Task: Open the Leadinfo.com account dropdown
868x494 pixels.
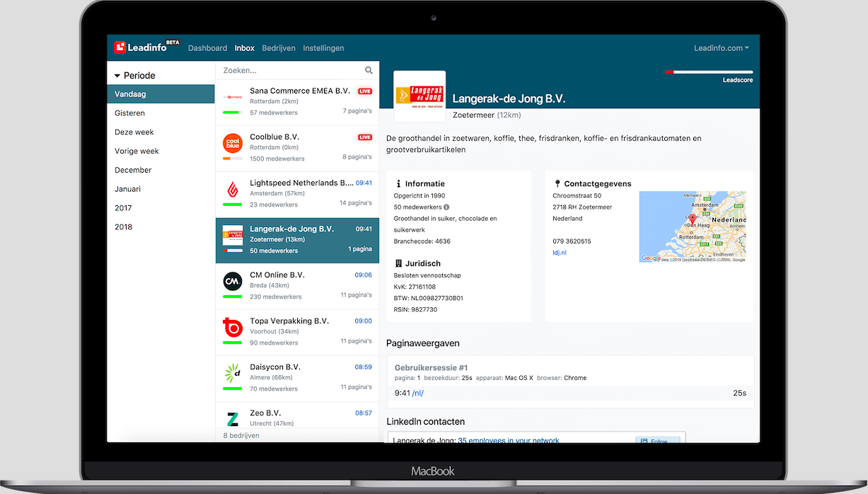Action: 722,48
